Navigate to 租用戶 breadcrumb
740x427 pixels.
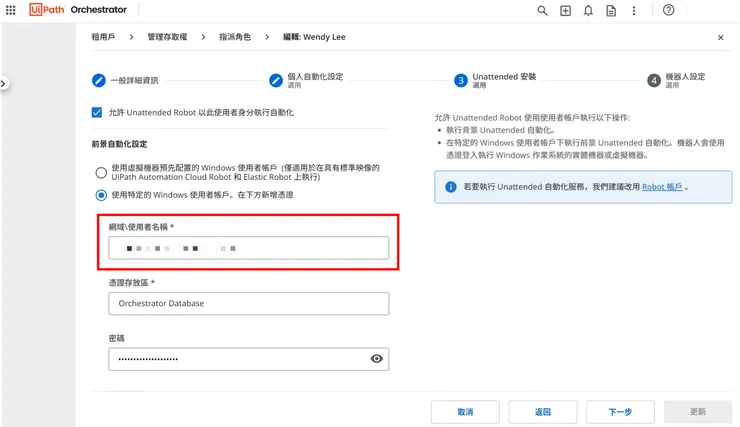[x=103, y=37]
